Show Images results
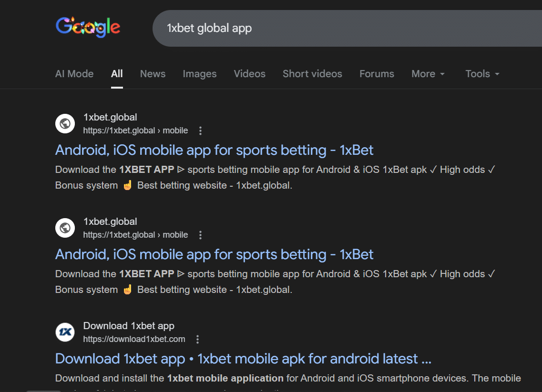542x392 pixels. pos(199,74)
